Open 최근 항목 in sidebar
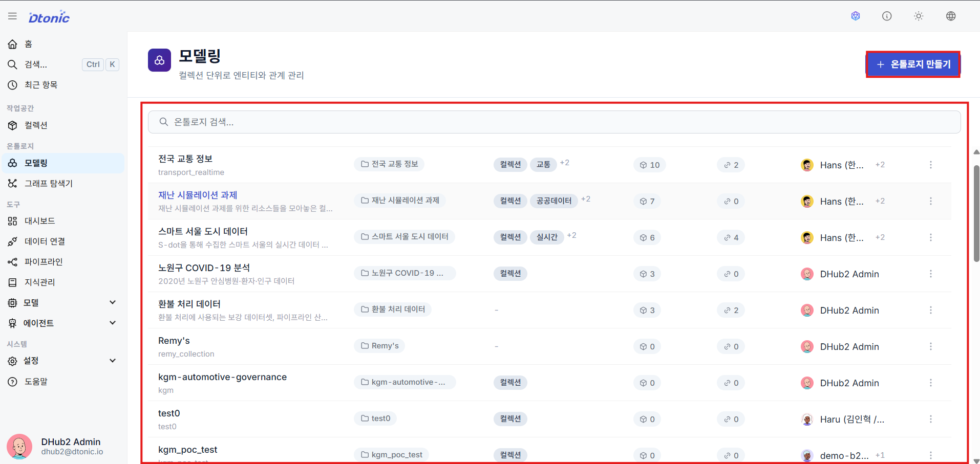The width and height of the screenshot is (980, 464). [x=63, y=85]
